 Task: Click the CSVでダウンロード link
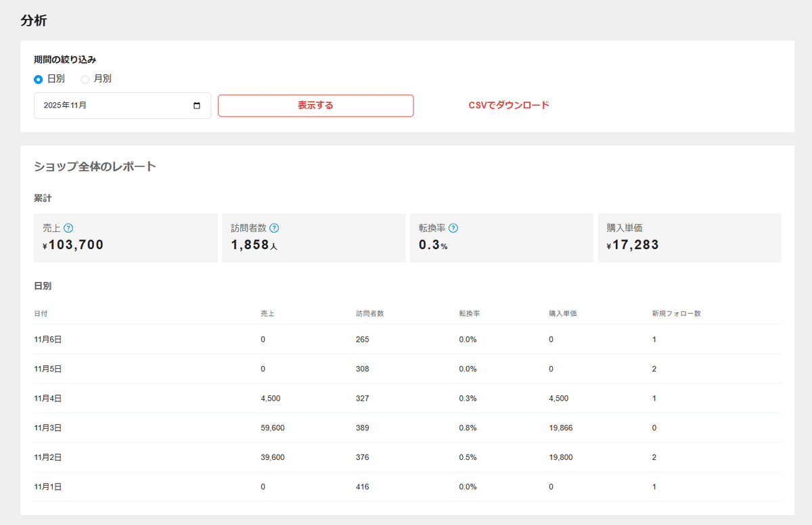point(510,105)
